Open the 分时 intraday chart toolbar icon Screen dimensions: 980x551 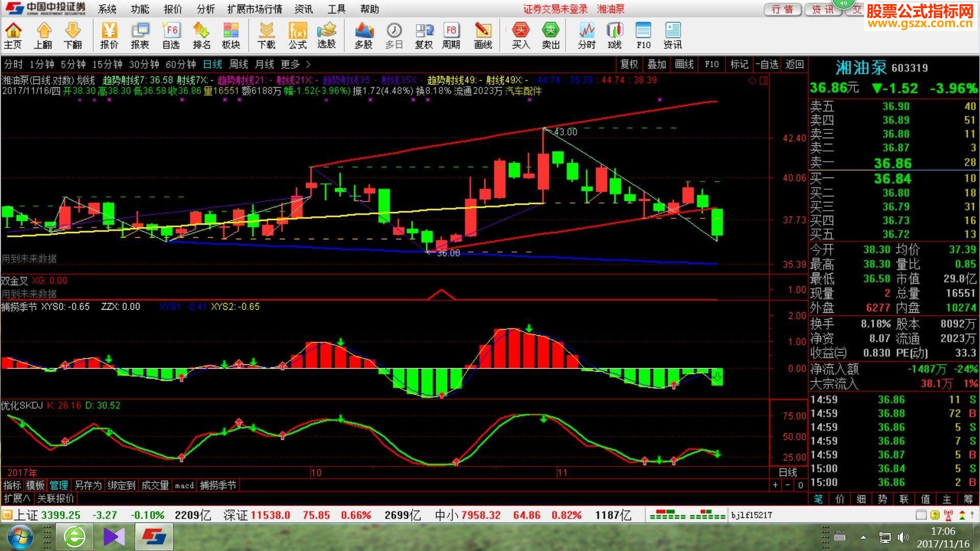(587, 36)
